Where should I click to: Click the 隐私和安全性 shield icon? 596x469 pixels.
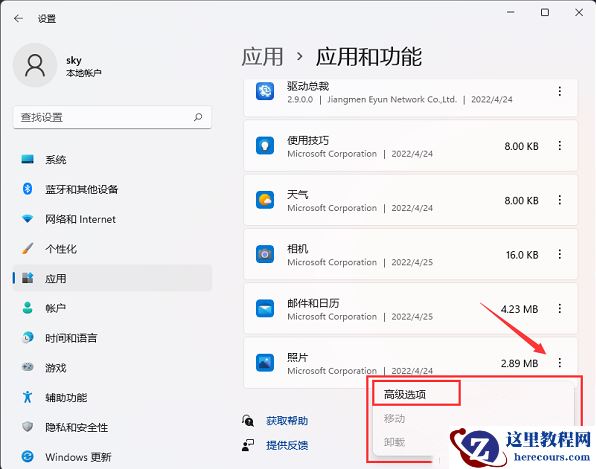27,426
